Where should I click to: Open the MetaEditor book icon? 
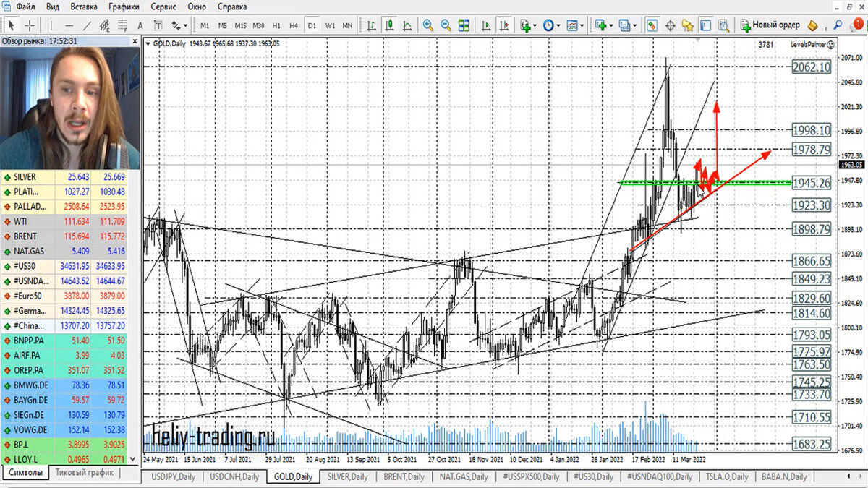click(x=812, y=25)
